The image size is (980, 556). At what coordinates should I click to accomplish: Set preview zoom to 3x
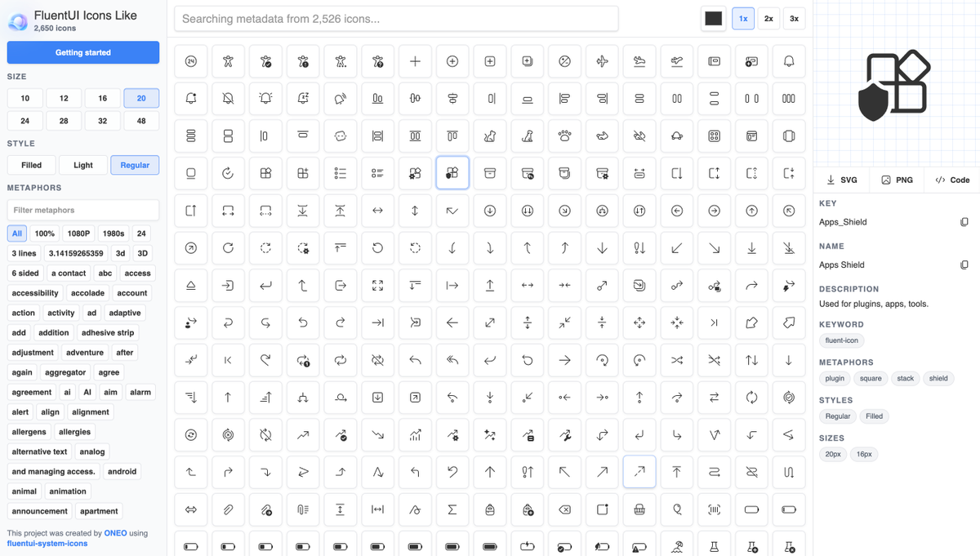(794, 18)
